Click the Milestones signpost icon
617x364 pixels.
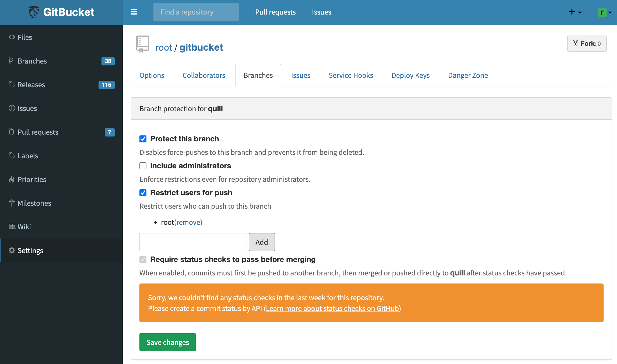(12, 203)
